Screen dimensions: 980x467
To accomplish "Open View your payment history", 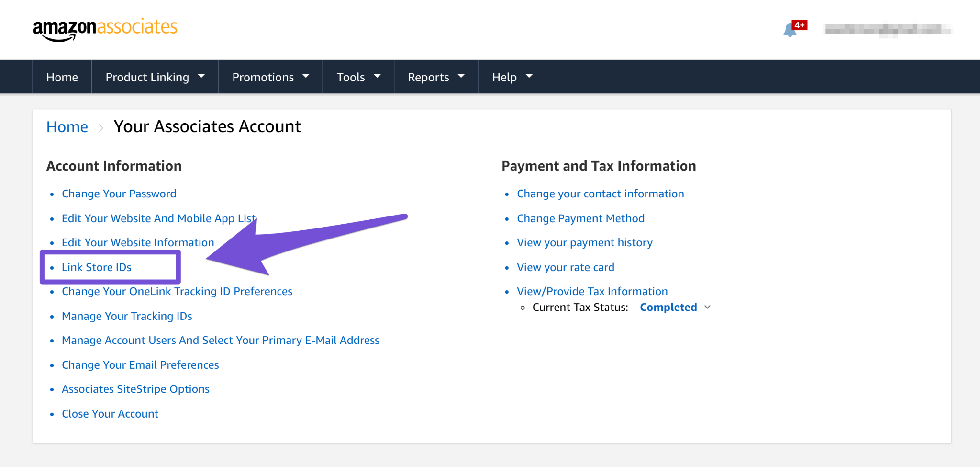I will click(585, 242).
